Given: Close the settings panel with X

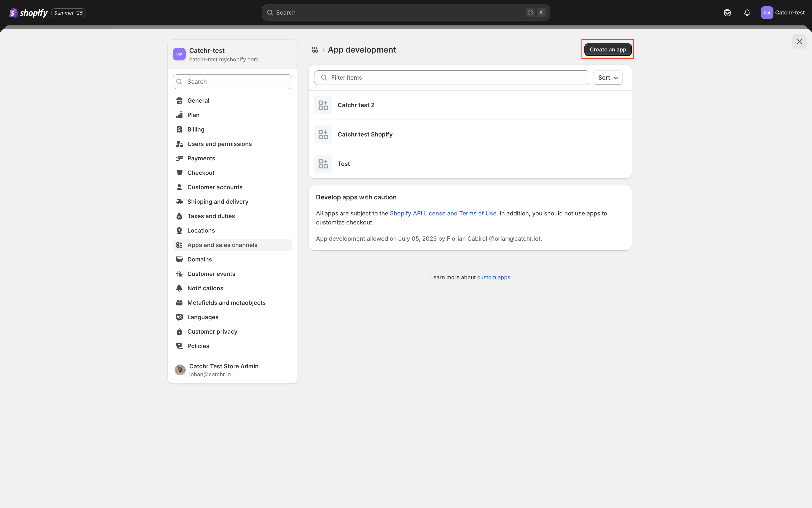Looking at the screenshot, I should 799,42.
